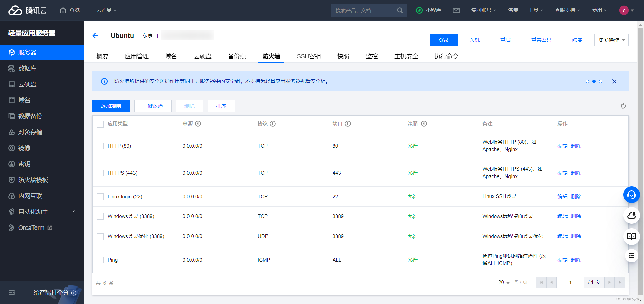Expand the 云产品 dropdown
The height and width of the screenshot is (304, 644).
coord(106,10)
